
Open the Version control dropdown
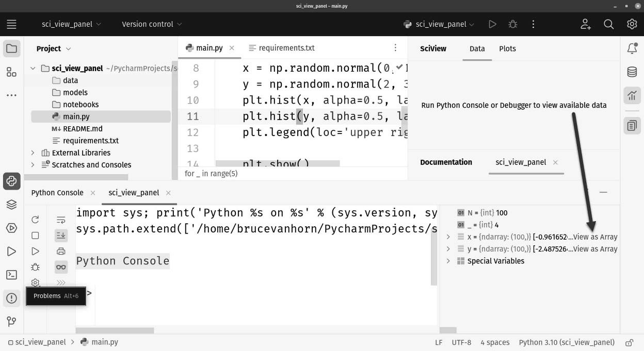(x=152, y=24)
